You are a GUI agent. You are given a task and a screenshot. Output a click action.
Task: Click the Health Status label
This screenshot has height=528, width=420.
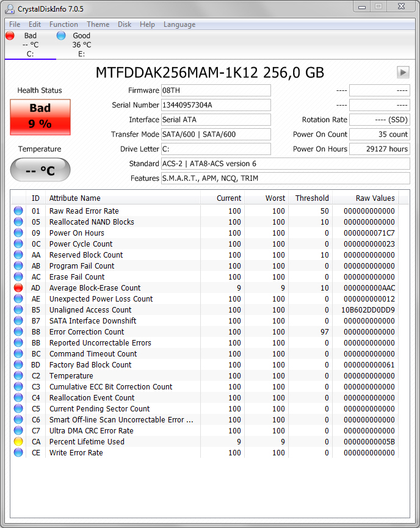pyautogui.click(x=40, y=90)
